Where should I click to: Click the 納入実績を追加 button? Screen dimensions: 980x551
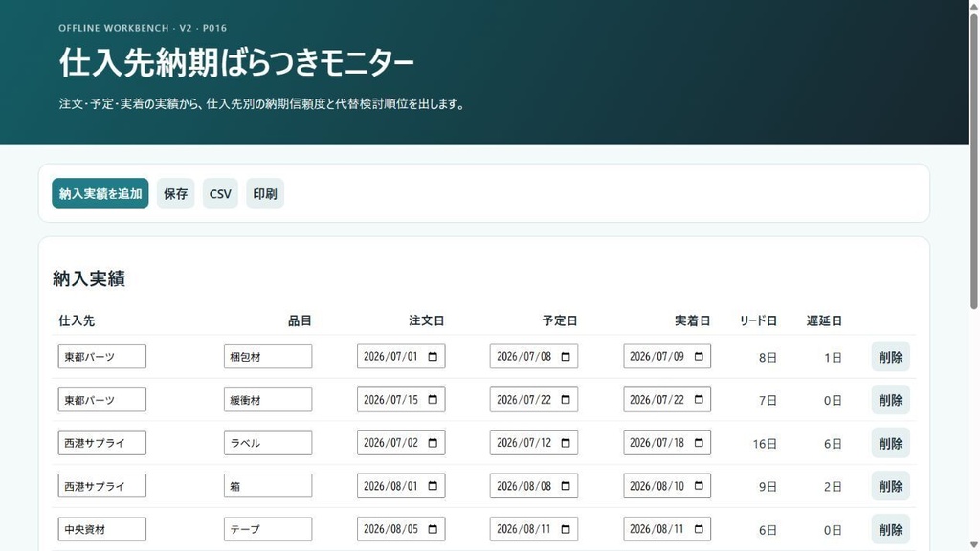(100, 193)
